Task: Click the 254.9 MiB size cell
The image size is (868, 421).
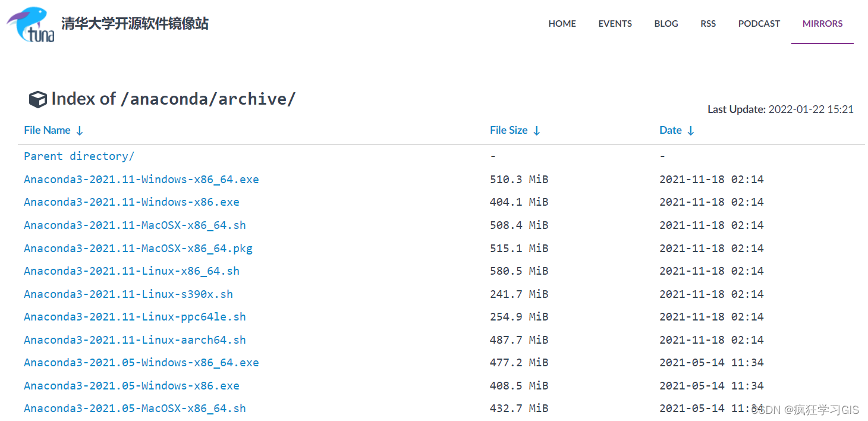Action: click(x=519, y=317)
